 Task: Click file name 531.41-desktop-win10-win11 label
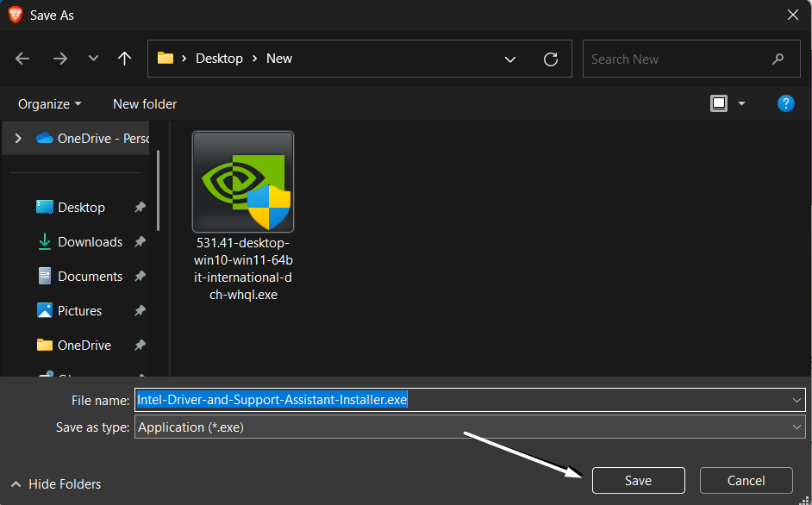click(x=243, y=269)
